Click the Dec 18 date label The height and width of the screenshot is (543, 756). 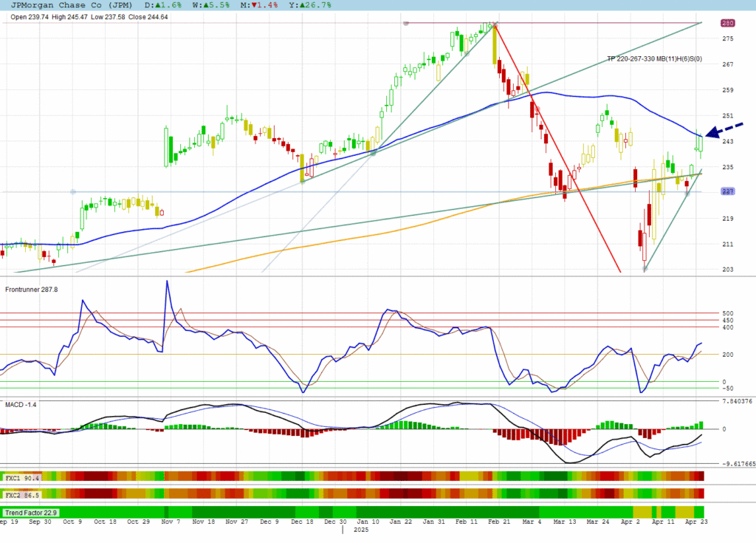click(x=302, y=522)
